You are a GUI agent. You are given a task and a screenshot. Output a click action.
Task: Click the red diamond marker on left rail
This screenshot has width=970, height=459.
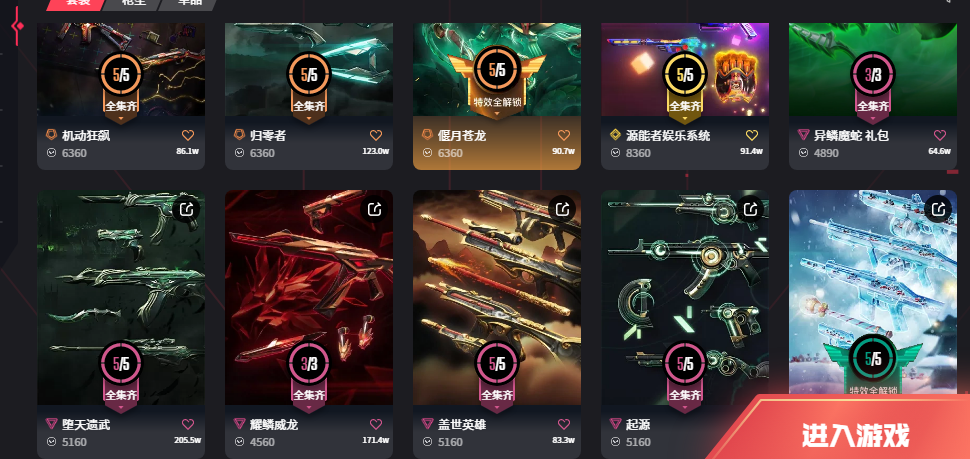18,26
